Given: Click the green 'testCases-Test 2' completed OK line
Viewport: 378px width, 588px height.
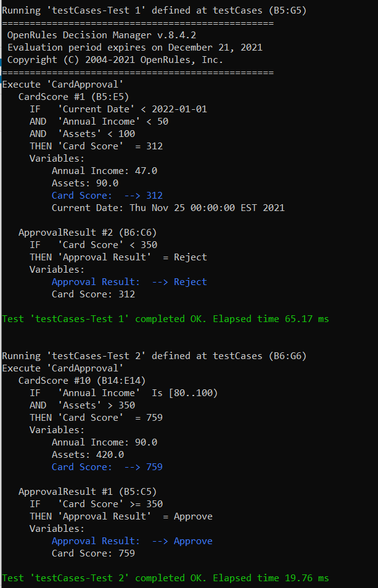Looking at the screenshot, I should click(165, 578).
